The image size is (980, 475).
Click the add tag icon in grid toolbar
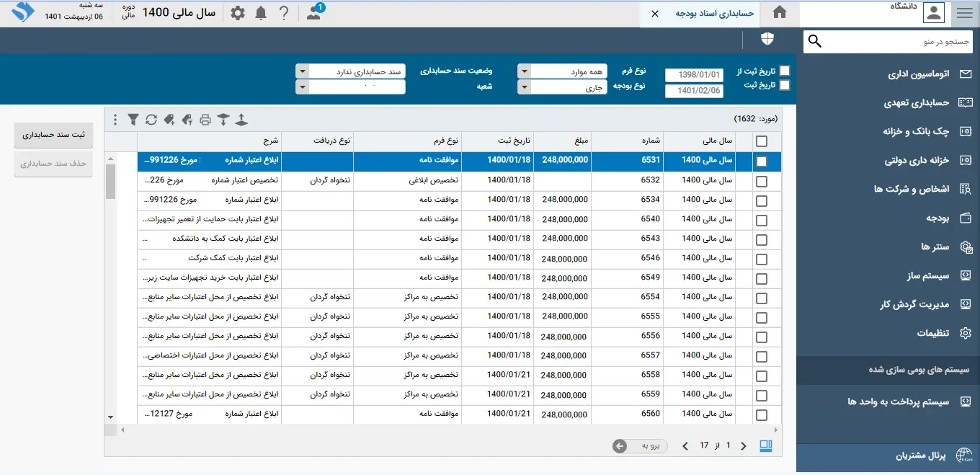(x=169, y=120)
